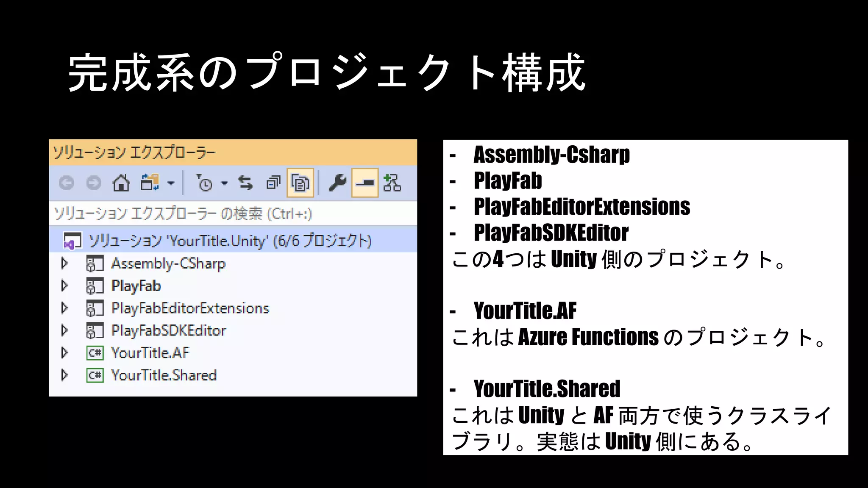Expand the Assembly-CSharp project
The width and height of the screenshot is (868, 488).
tap(64, 263)
